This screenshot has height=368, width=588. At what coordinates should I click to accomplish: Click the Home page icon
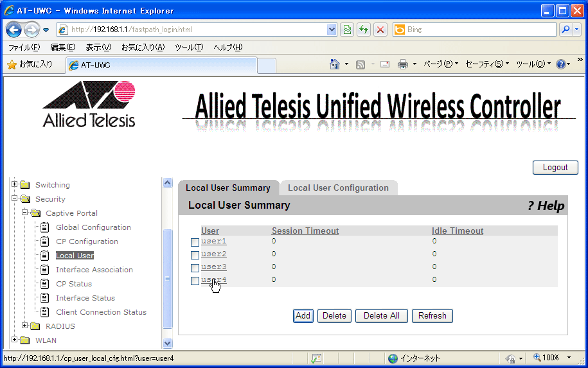[335, 64]
